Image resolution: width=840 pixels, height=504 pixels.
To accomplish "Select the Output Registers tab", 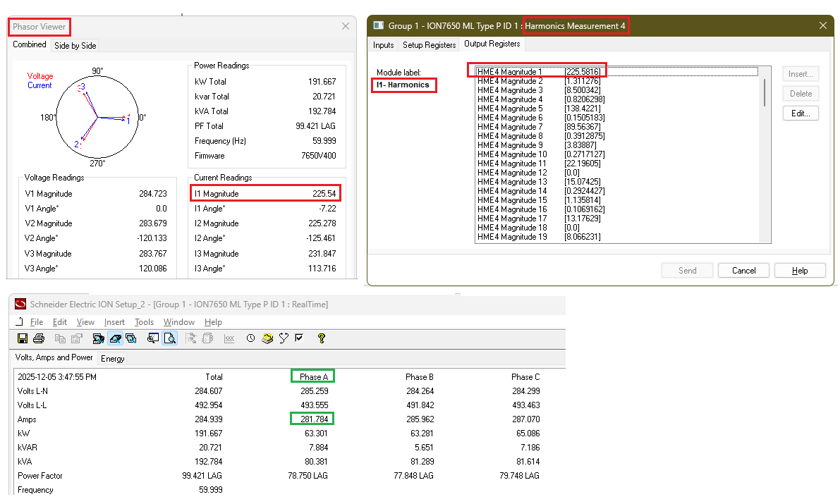I will pyautogui.click(x=492, y=44).
